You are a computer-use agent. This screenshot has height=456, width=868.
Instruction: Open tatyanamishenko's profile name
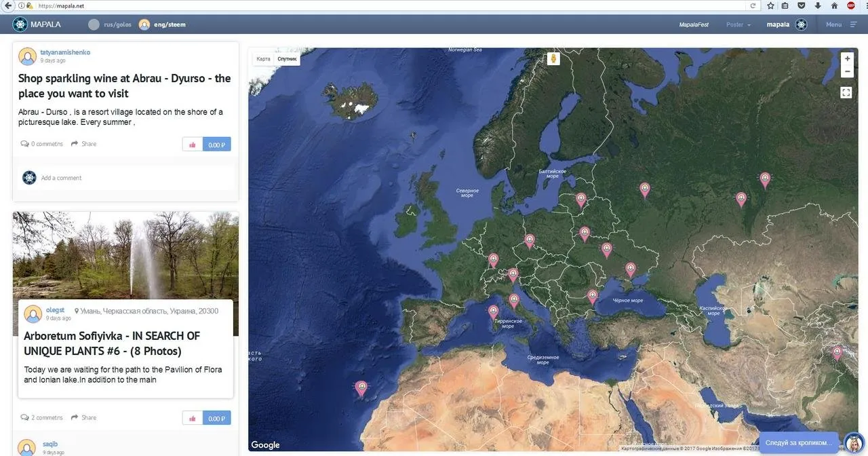click(x=65, y=52)
